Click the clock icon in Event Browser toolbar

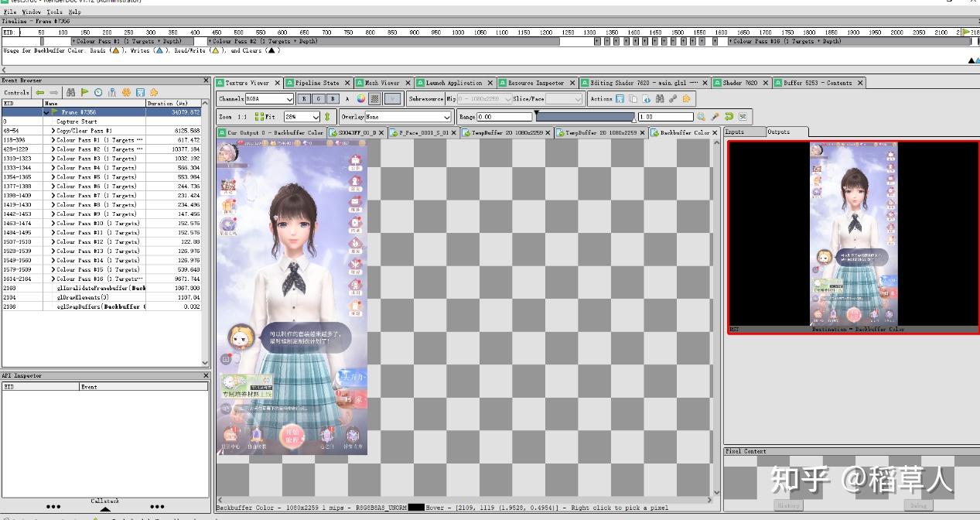pyautogui.click(x=98, y=92)
